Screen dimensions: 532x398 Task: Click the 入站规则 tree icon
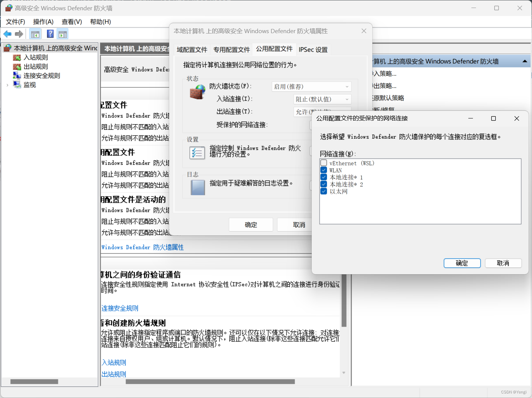(17, 58)
